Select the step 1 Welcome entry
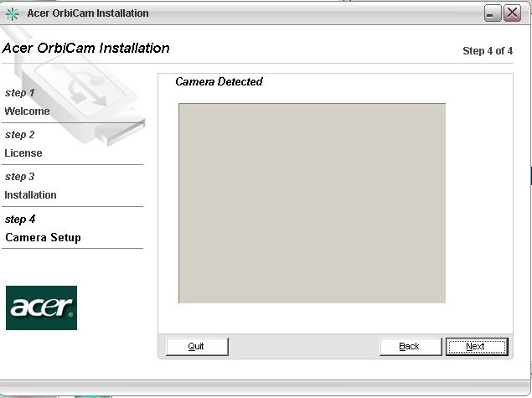The height and width of the screenshot is (398, 532). coord(27,101)
